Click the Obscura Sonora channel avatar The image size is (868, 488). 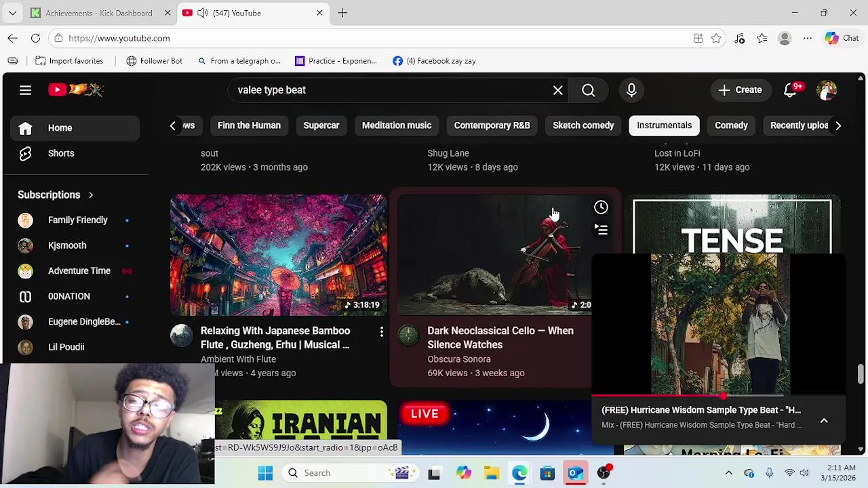pos(408,335)
